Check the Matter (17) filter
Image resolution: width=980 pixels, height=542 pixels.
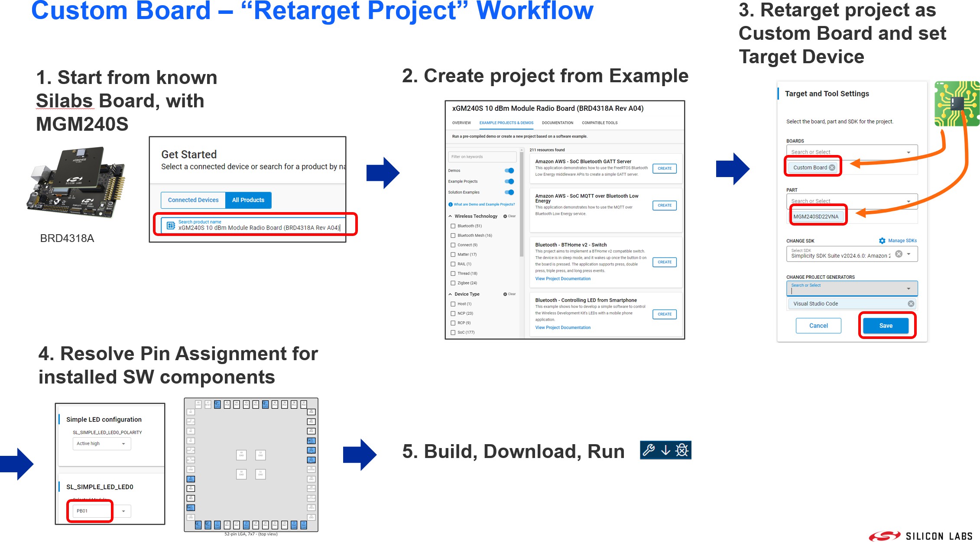pyautogui.click(x=453, y=255)
